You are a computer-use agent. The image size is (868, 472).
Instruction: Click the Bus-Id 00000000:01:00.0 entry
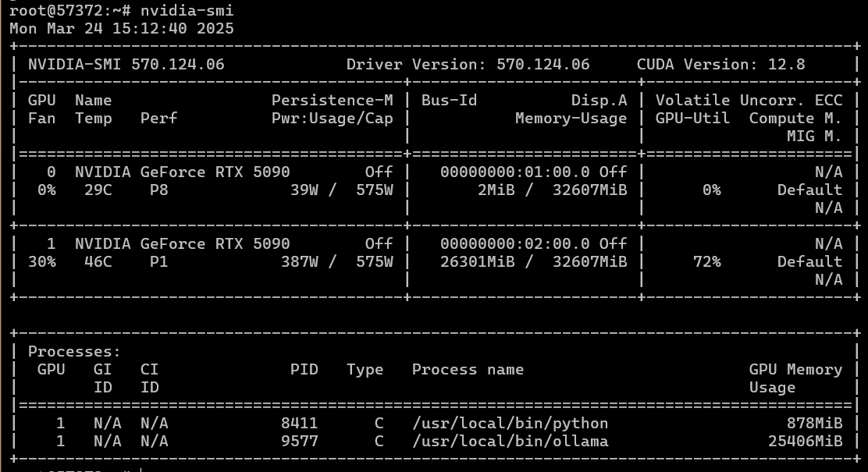coord(514,172)
